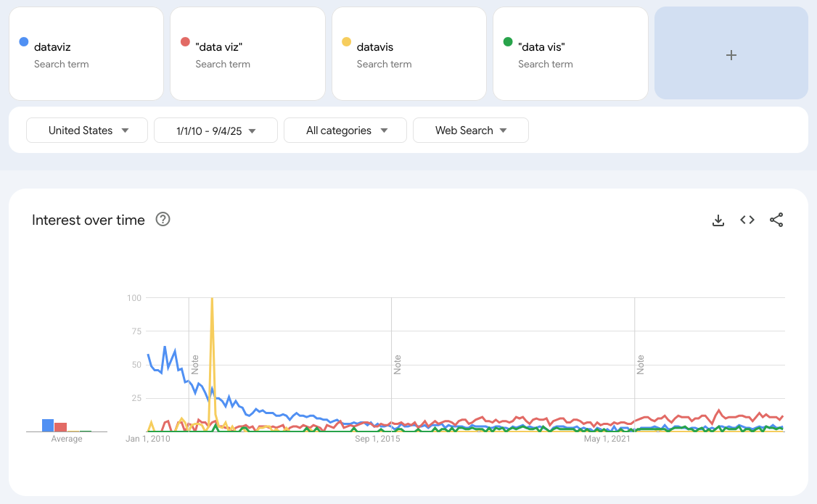The image size is (817, 504).
Task: Change the Web Search type dropdown
Action: (x=470, y=131)
